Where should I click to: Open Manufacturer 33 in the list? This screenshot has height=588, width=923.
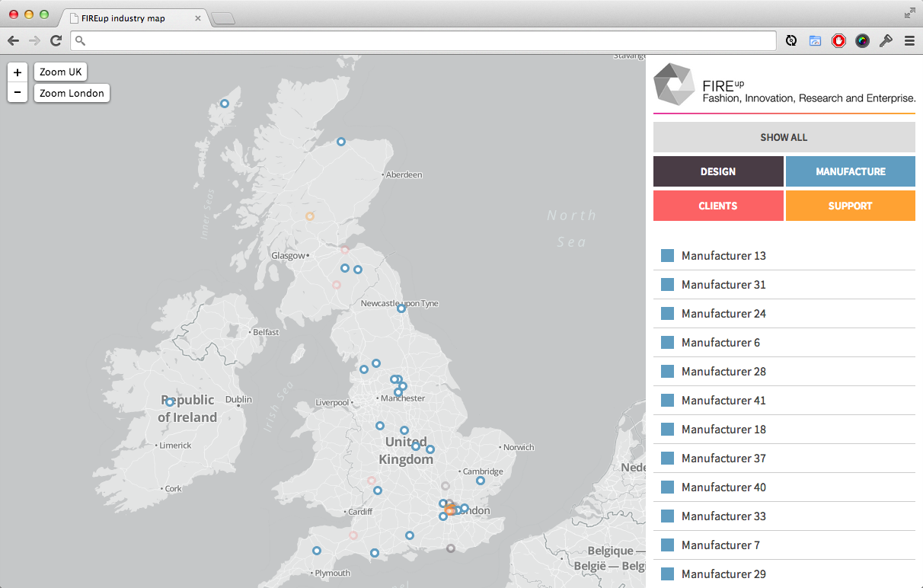coord(784,516)
